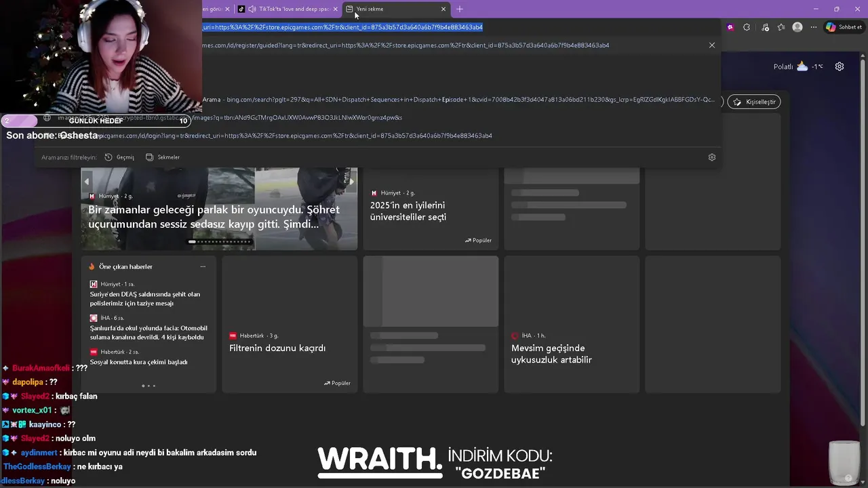868x488 pixels.
Task: Open 'Mevsim geçişinde uykusuzluk artabilir' article
Action: coord(551,354)
